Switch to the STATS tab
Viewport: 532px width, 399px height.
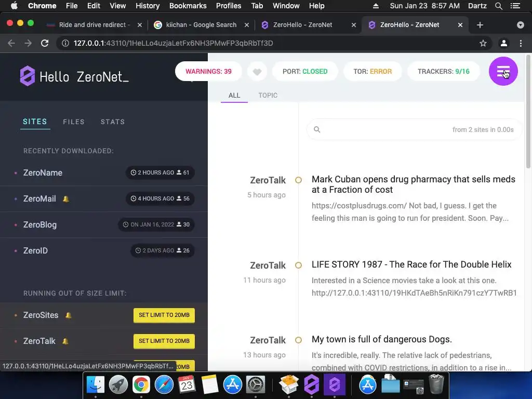(x=113, y=122)
